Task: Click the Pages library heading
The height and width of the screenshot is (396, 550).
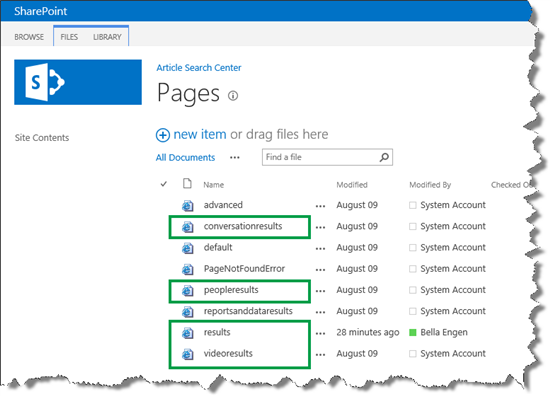Action: tap(188, 93)
